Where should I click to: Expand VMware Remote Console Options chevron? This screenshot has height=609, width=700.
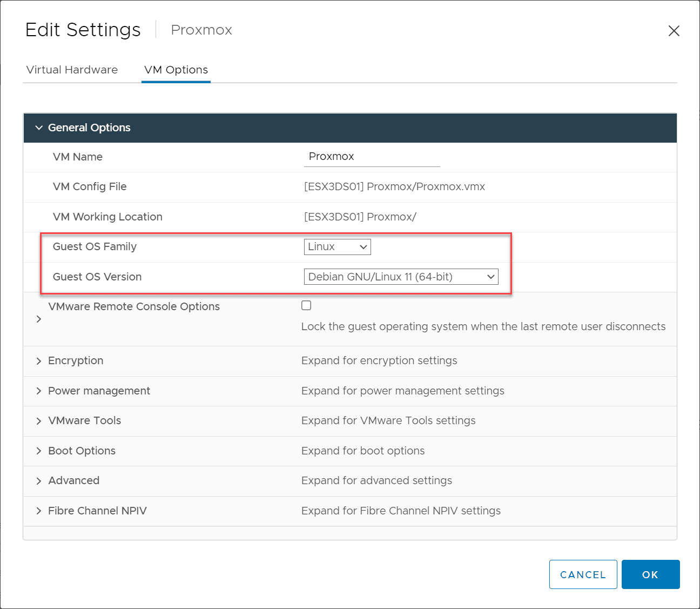[x=39, y=319]
